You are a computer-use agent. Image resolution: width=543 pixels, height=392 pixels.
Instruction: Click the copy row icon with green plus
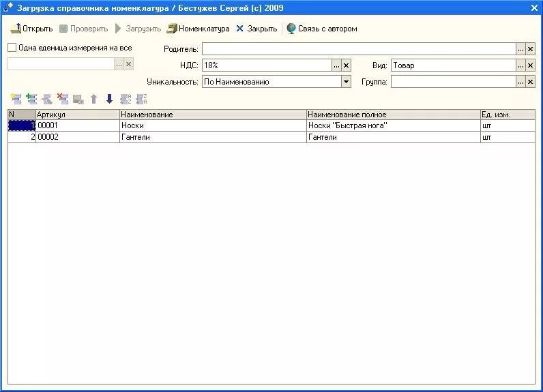tap(31, 100)
